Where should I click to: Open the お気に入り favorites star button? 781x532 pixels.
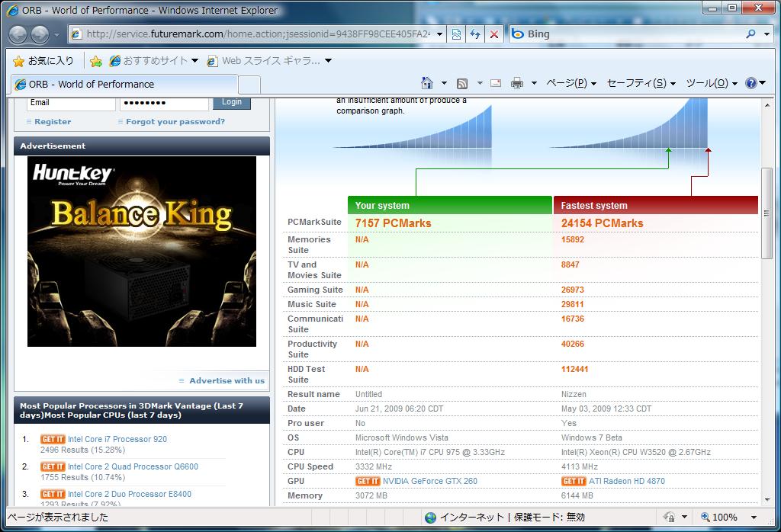click(x=43, y=61)
